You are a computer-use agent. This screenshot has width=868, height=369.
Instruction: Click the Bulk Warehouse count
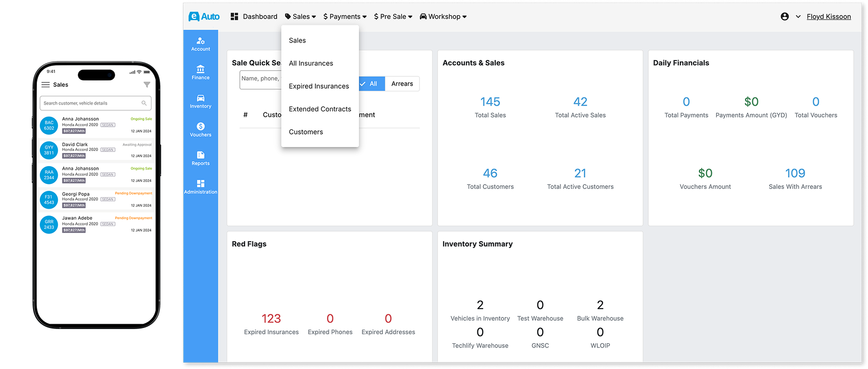click(600, 305)
